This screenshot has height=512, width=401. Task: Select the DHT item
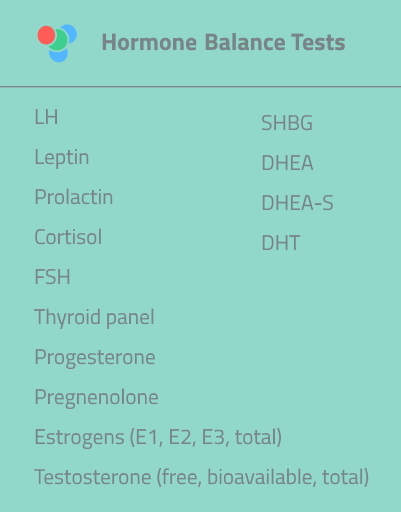coord(281,243)
